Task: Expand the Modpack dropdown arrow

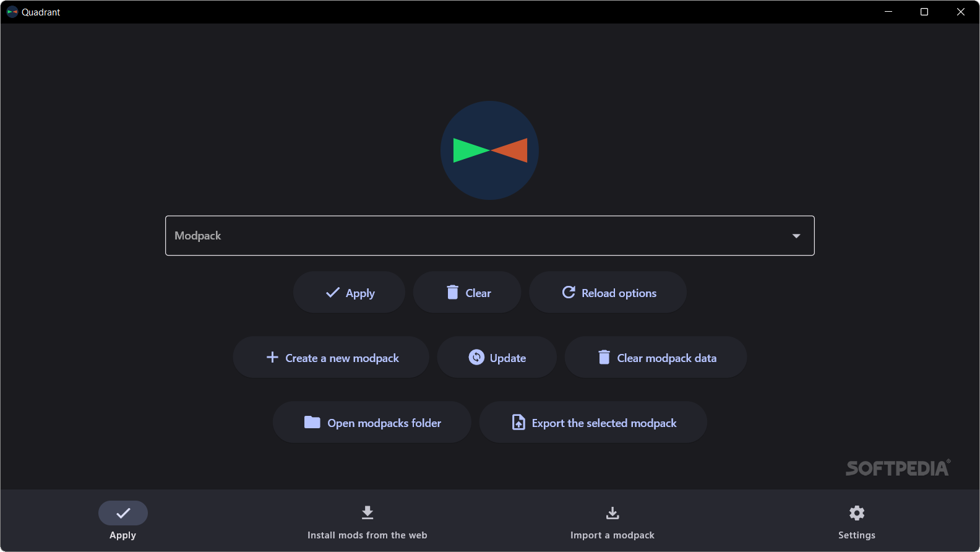Action: click(796, 236)
